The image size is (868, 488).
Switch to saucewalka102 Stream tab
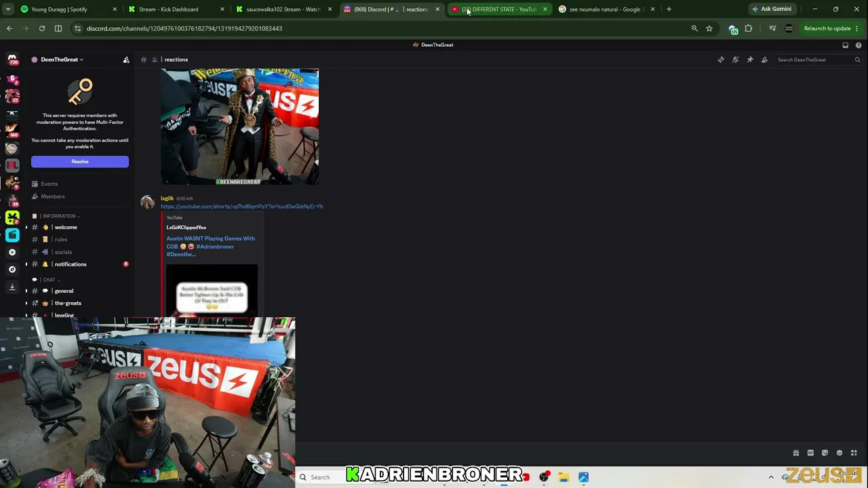tap(283, 9)
